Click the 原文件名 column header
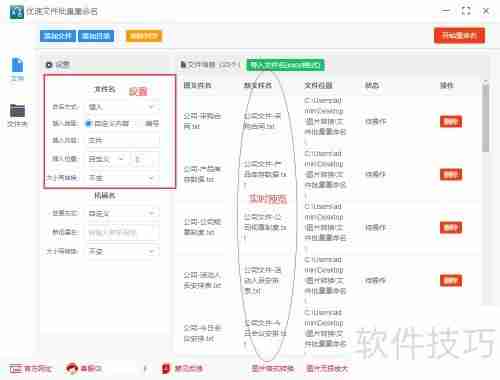This screenshot has height=380, width=500. [198, 85]
